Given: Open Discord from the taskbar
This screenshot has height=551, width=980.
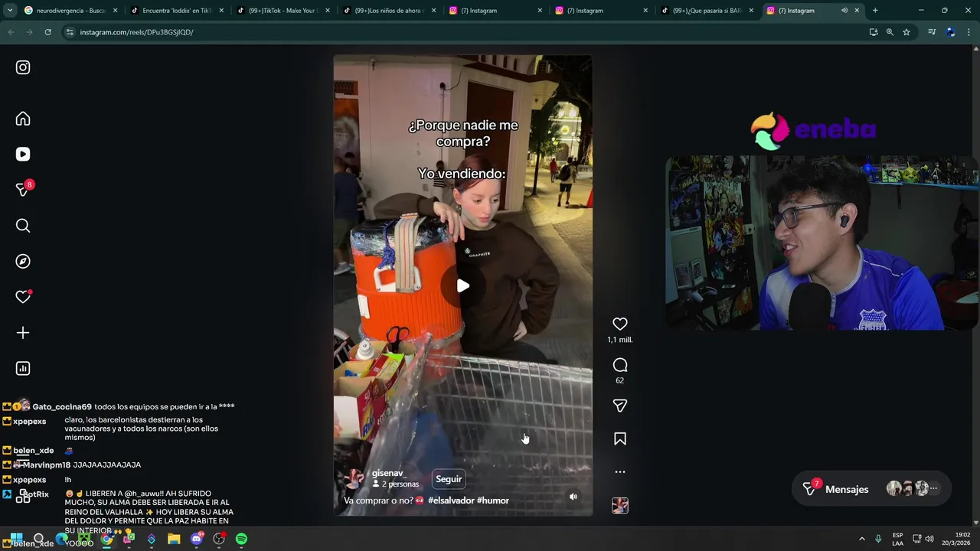Looking at the screenshot, I should click(197, 539).
